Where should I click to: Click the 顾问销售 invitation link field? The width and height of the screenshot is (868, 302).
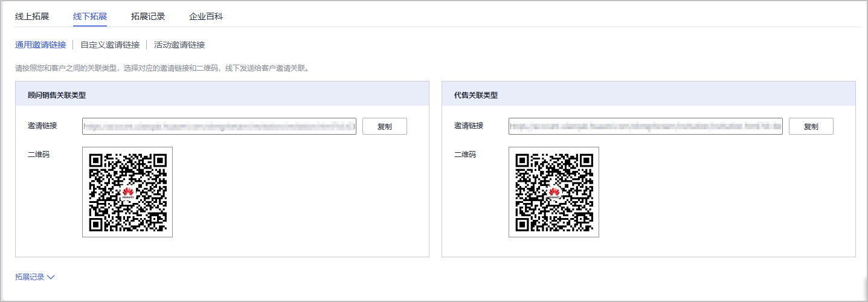(219, 126)
